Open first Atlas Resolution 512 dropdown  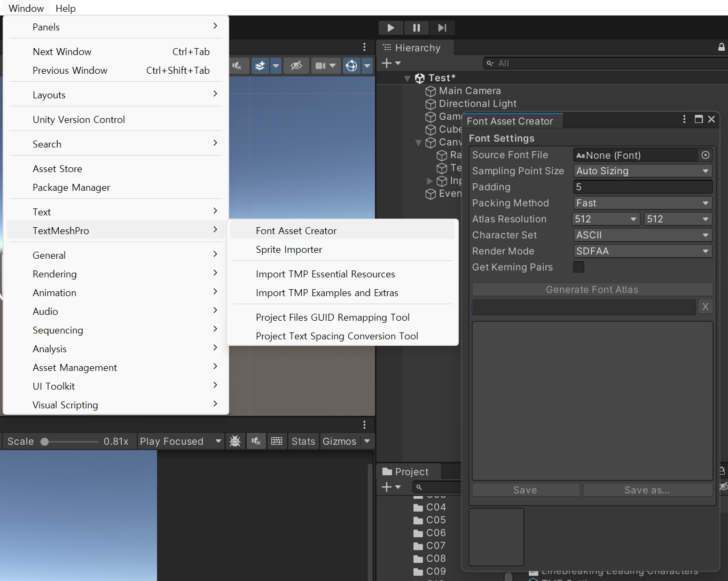tap(606, 219)
